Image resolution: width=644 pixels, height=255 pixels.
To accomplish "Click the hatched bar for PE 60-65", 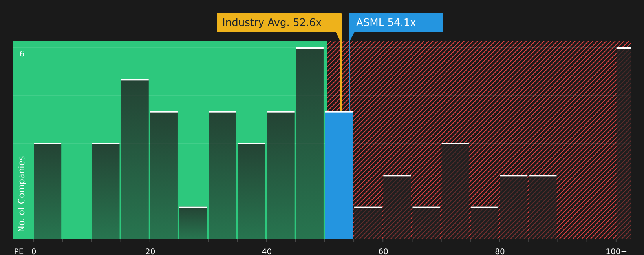I will pyautogui.click(x=397, y=207).
